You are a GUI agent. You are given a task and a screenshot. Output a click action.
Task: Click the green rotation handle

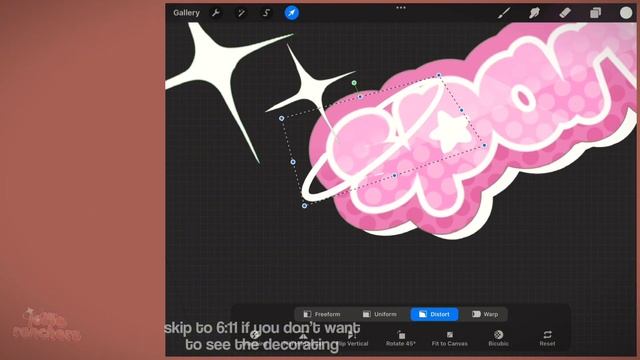coord(354,83)
